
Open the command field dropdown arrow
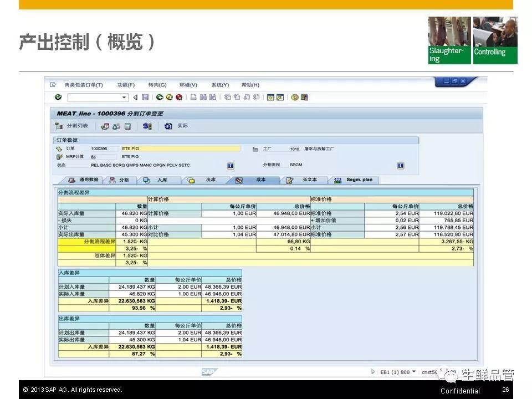point(124,98)
